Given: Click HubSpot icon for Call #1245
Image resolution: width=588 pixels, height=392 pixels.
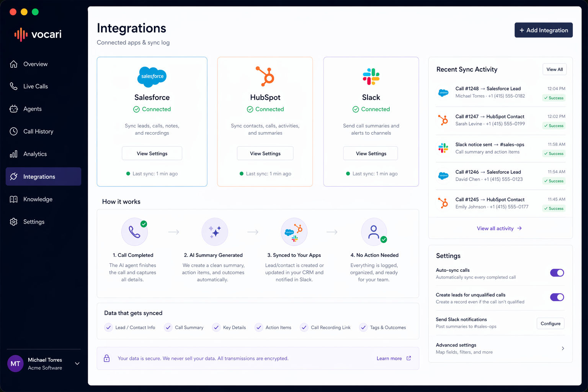Looking at the screenshot, I should pyautogui.click(x=443, y=203).
